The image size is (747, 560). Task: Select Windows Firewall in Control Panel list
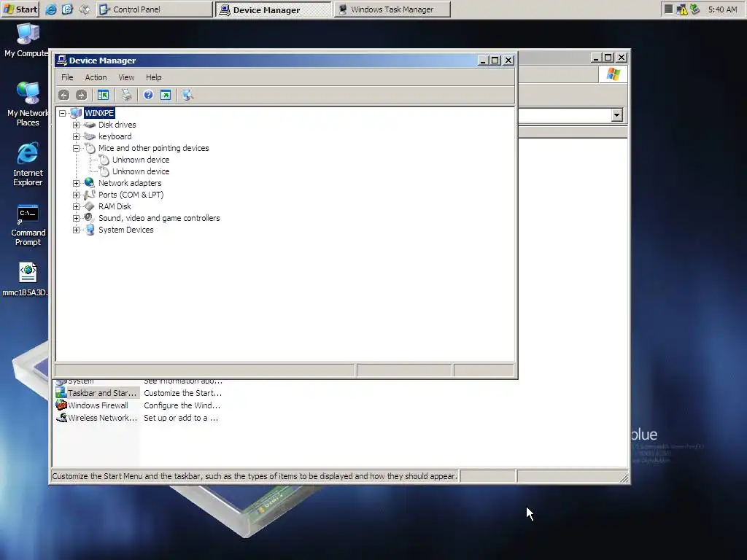(x=97, y=405)
